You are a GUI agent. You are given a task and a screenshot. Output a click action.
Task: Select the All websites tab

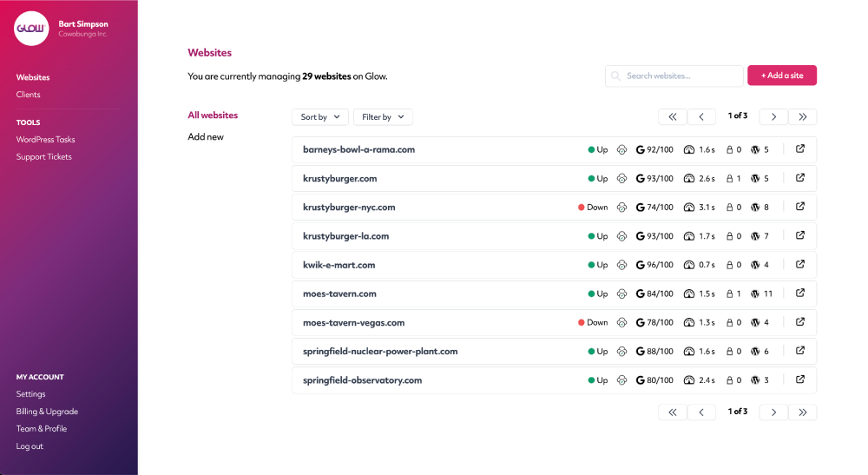click(213, 115)
